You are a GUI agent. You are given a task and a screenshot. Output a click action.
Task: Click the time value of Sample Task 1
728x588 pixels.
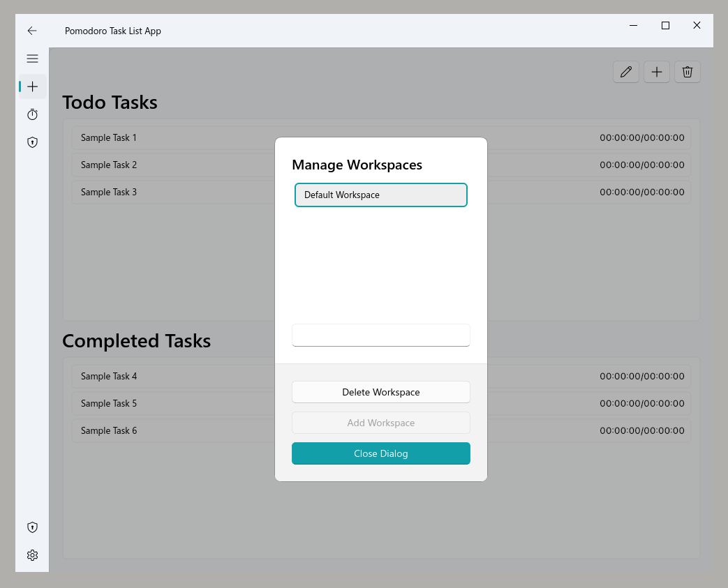click(641, 138)
